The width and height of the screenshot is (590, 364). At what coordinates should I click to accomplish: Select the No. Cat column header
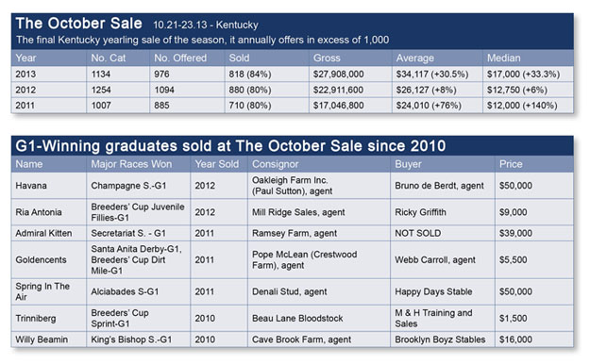coord(109,58)
